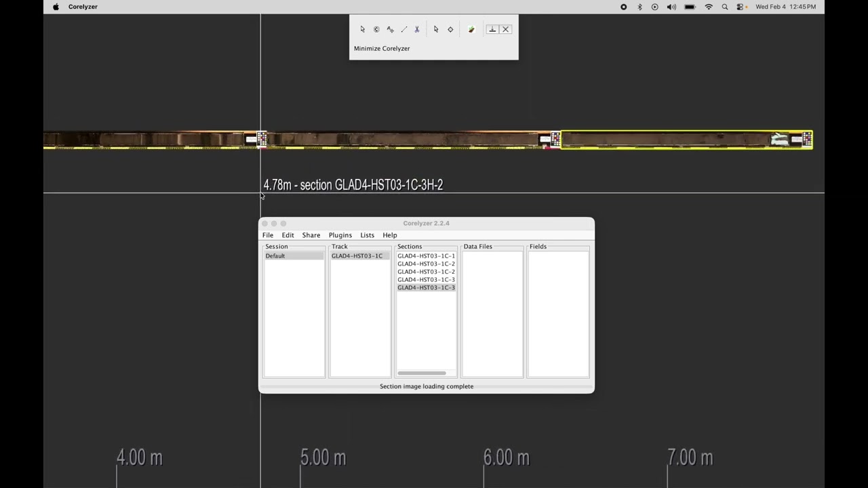Screen dimensions: 868x488
Task: Open the File menu in Corelyzer window
Action: (x=268, y=235)
